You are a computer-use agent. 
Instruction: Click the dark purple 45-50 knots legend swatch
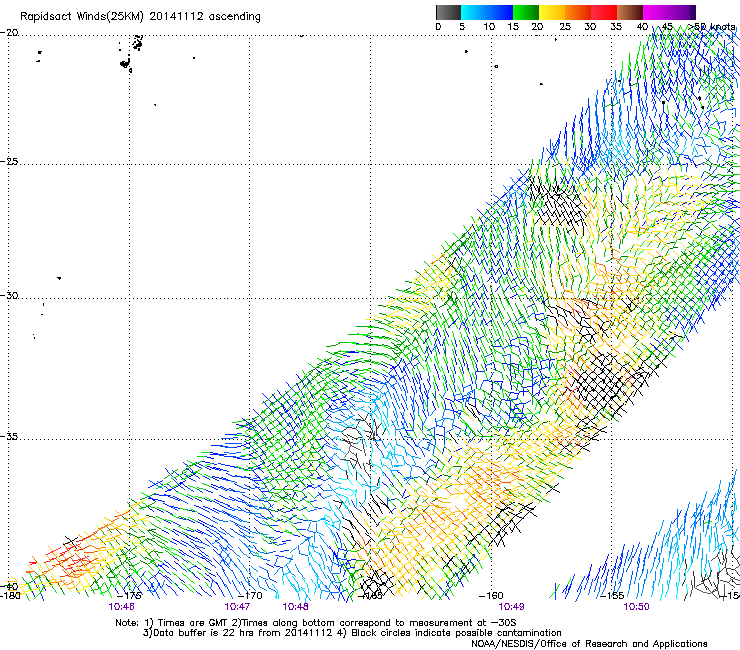(x=682, y=12)
